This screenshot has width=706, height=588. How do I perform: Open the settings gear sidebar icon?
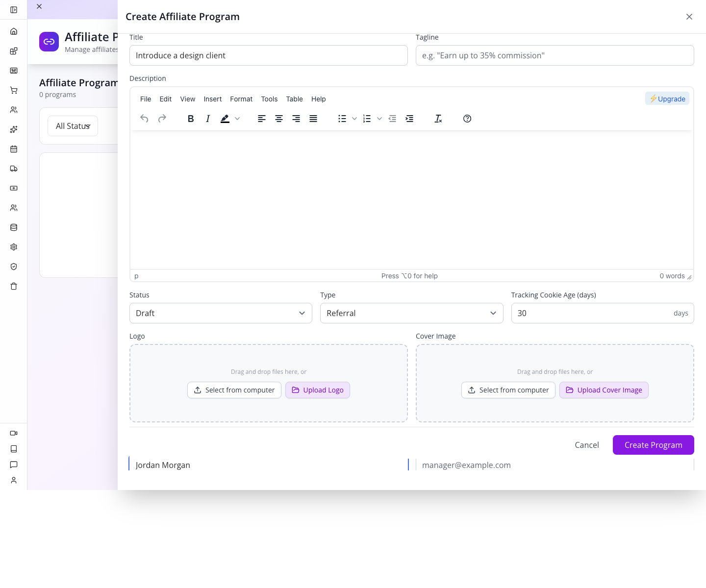tap(14, 247)
